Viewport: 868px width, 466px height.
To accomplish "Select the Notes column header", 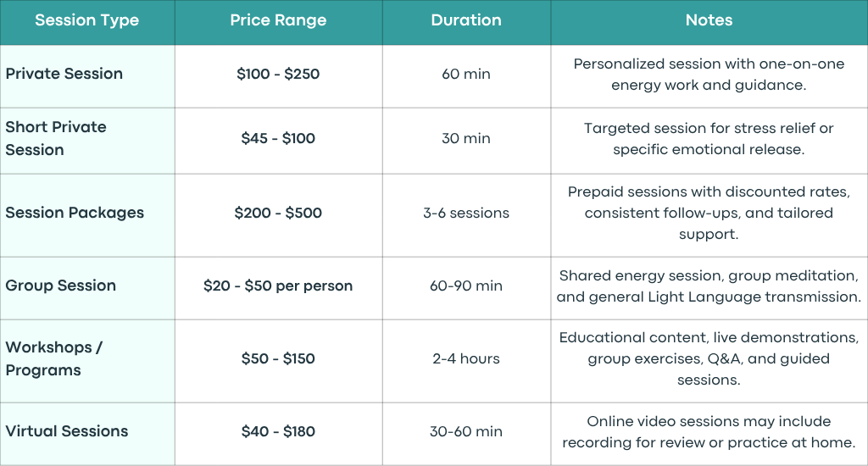I will tap(709, 20).
